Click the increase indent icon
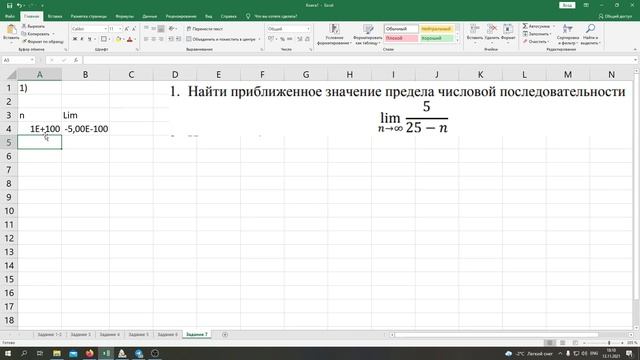This screenshot has width=640, height=360. (178, 39)
